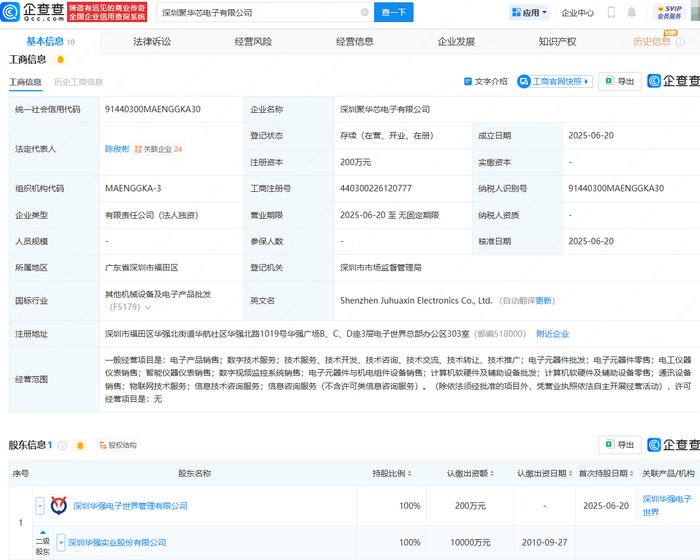The width and height of the screenshot is (700, 560).
Task: Click 深圳华强电子世界管理有限公司 logo icon
Action: [59, 506]
